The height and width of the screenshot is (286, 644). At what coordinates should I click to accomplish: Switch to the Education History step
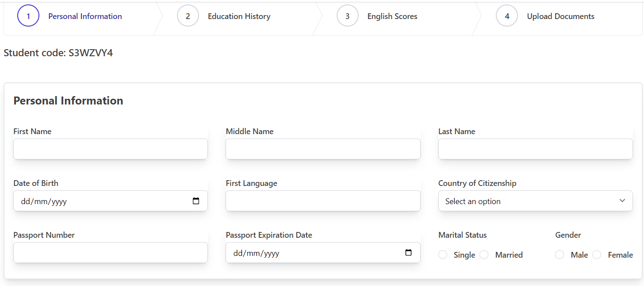coord(239,16)
